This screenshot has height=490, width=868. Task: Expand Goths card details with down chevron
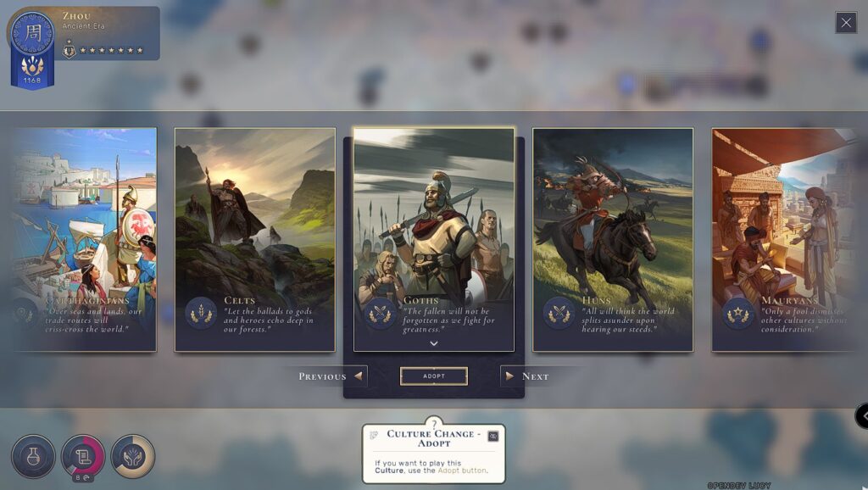pyautogui.click(x=434, y=343)
